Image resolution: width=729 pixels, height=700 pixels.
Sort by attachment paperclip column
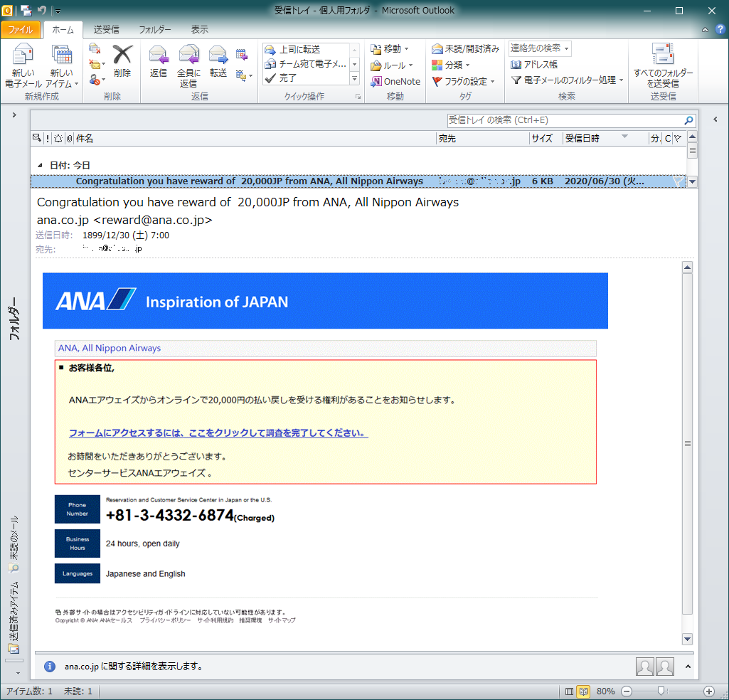point(69,139)
